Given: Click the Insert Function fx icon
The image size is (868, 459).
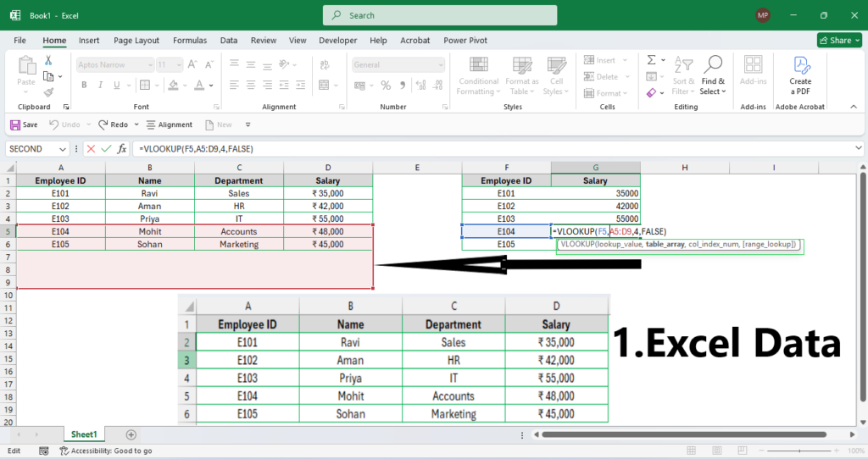Looking at the screenshot, I should [x=122, y=149].
